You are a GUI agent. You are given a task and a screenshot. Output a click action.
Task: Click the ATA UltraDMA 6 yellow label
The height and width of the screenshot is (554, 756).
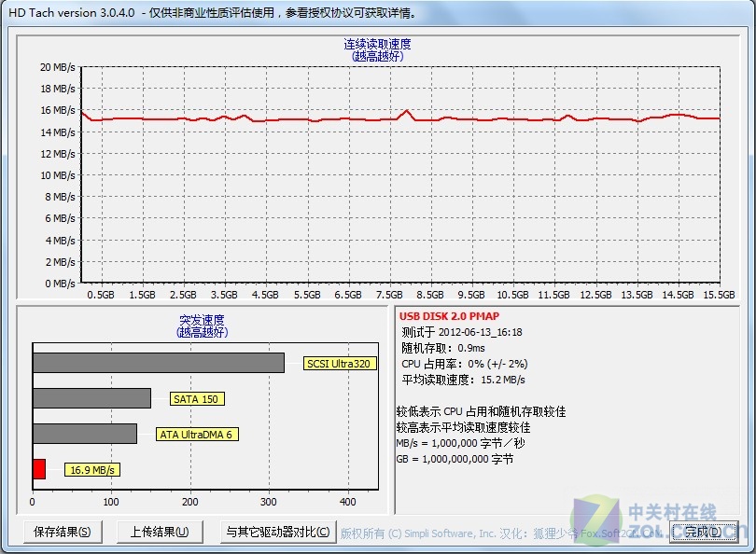coord(195,435)
